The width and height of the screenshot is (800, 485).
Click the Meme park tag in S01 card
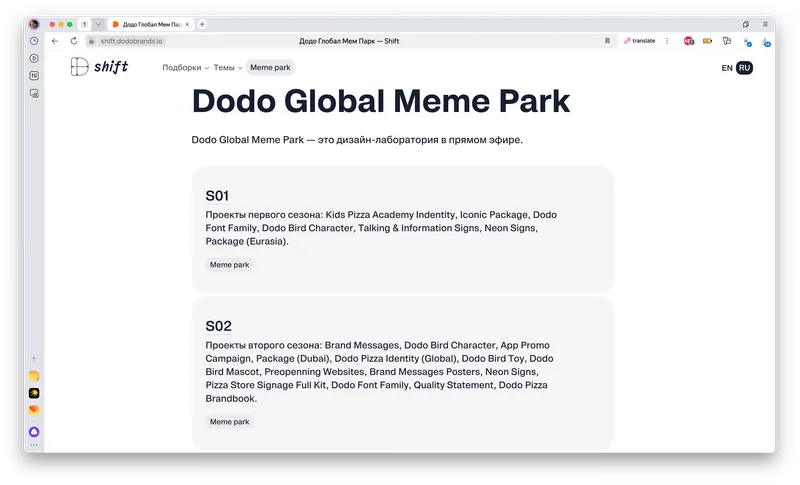pyautogui.click(x=230, y=265)
